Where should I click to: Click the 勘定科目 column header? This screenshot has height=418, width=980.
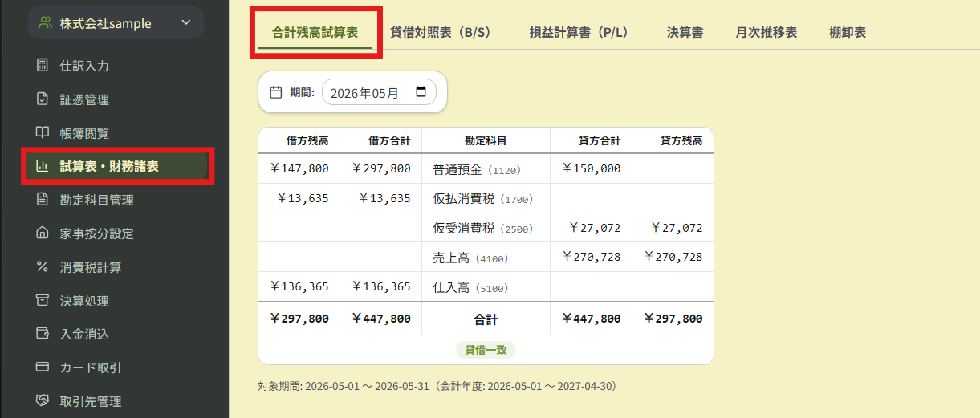486,140
